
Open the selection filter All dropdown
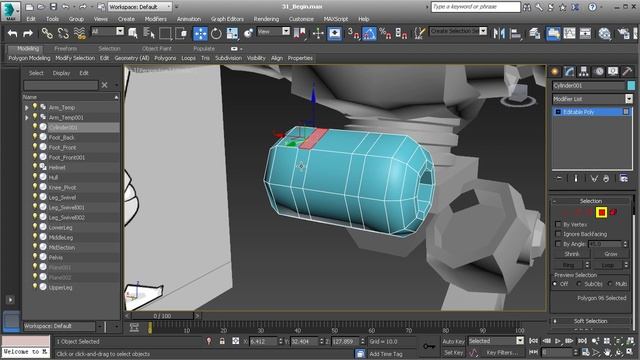[x=107, y=31]
